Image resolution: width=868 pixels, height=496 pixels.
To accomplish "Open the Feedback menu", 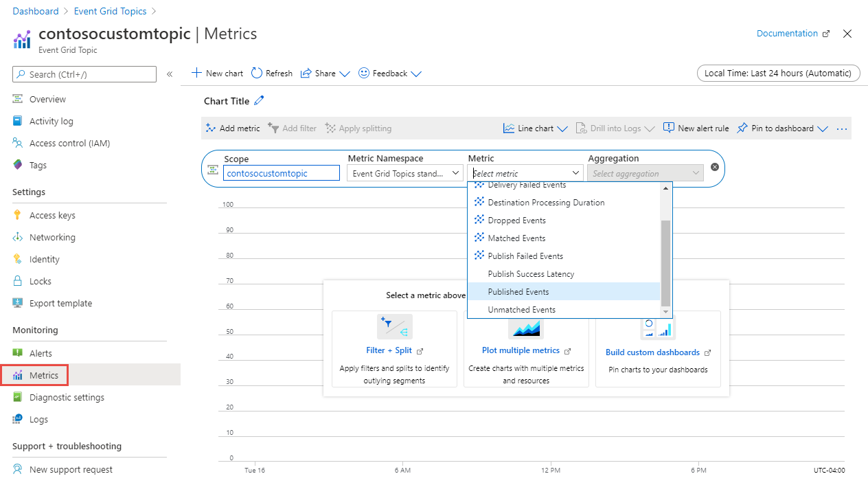I will tap(389, 73).
